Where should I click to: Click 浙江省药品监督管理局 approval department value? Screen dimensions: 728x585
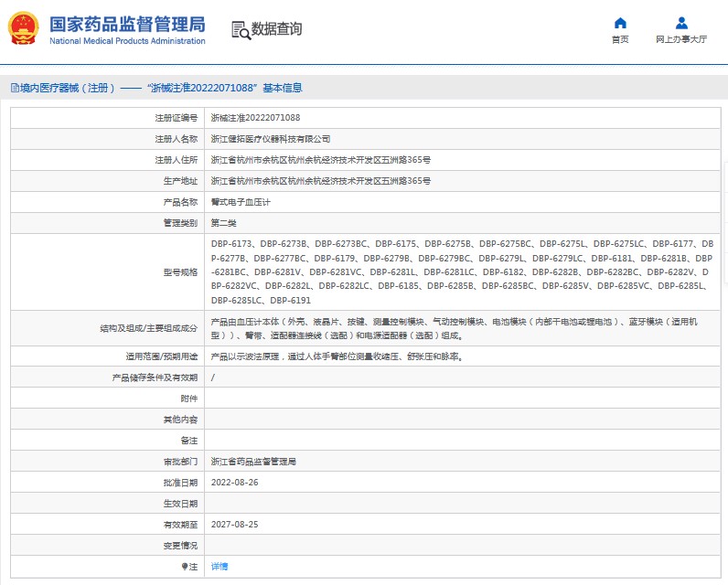click(253, 462)
